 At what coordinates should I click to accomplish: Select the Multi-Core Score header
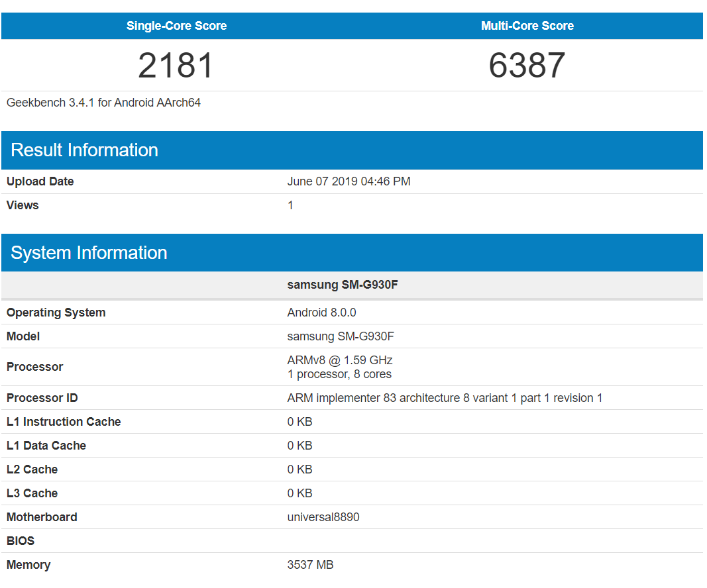coord(527,26)
